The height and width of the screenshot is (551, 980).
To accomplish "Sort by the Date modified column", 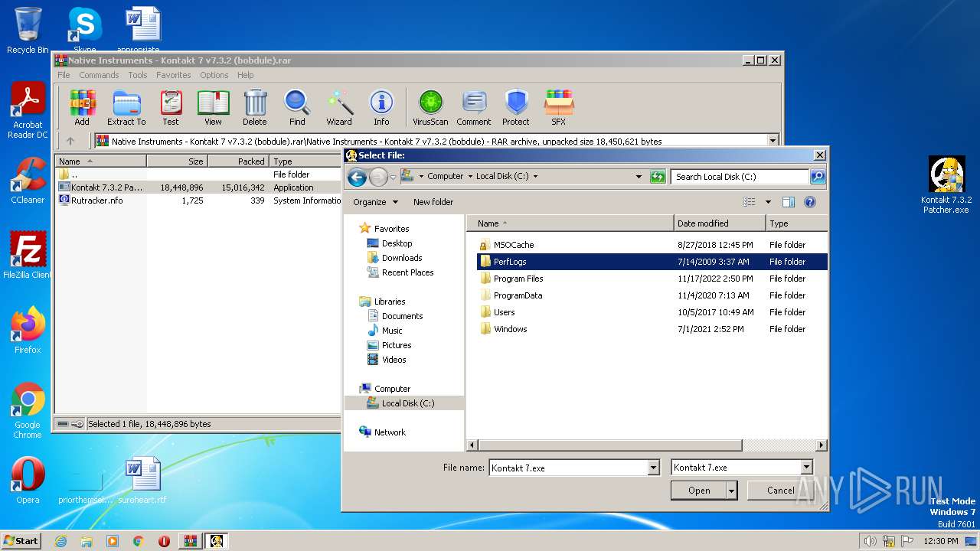I will coord(720,223).
